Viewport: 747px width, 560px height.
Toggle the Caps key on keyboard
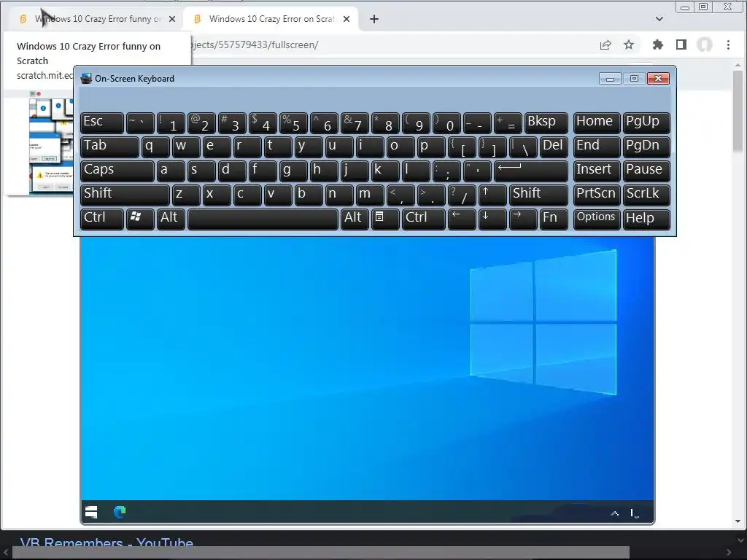tap(117, 171)
